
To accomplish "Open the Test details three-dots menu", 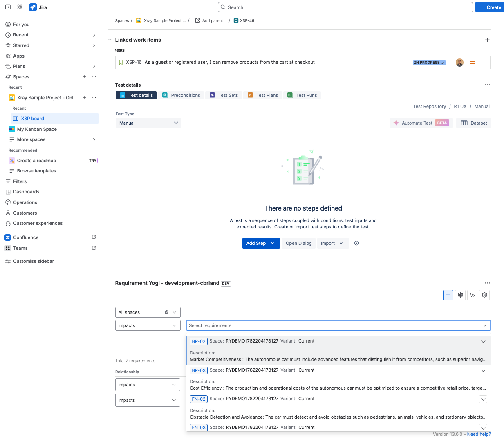I will [487, 85].
